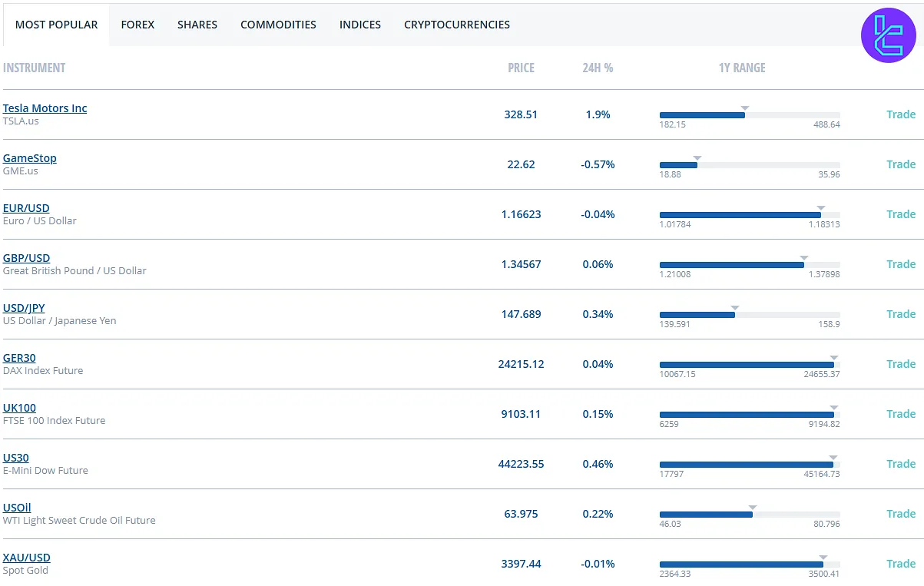Viewport: 924px width, 586px height.
Task: Click GameStop's 1Y range bar
Action: click(x=750, y=165)
